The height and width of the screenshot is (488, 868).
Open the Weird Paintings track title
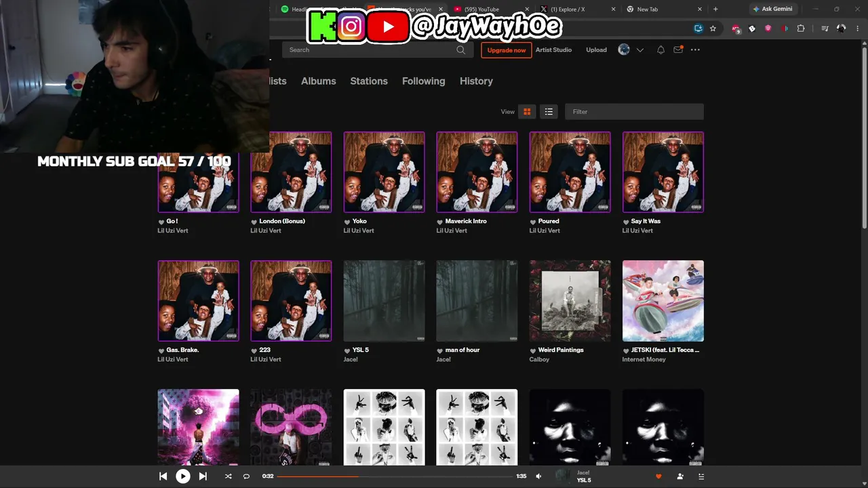[x=561, y=350]
